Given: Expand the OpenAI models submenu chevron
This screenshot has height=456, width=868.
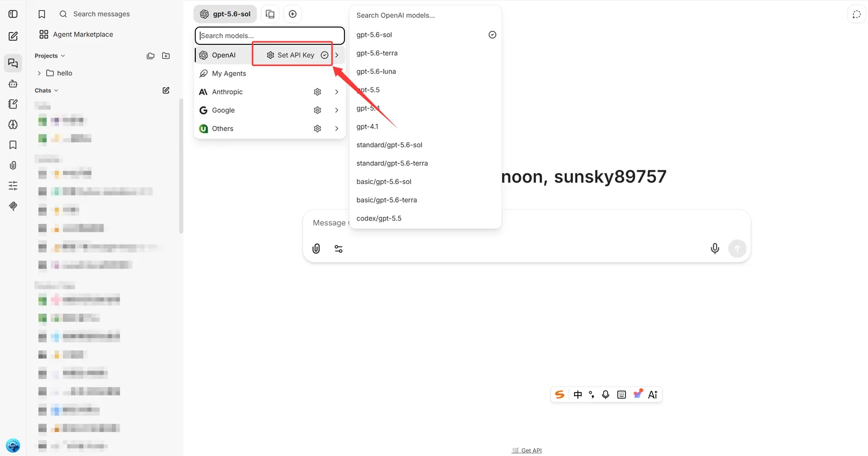Looking at the screenshot, I should tap(337, 55).
